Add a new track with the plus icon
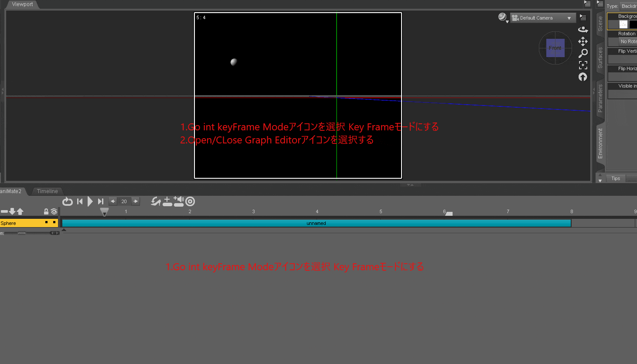 pyautogui.click(x=168, y=201)
